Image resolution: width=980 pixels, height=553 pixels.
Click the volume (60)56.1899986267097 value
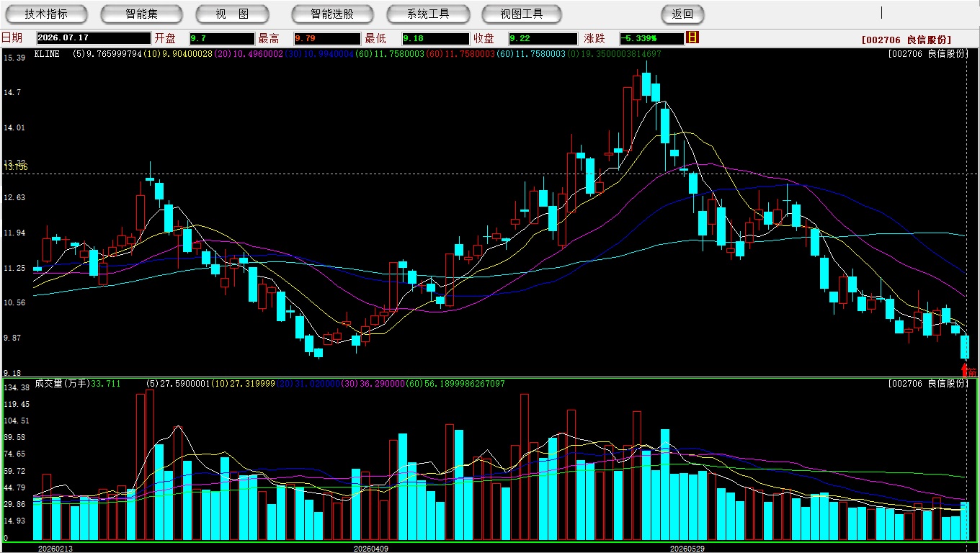455,384
